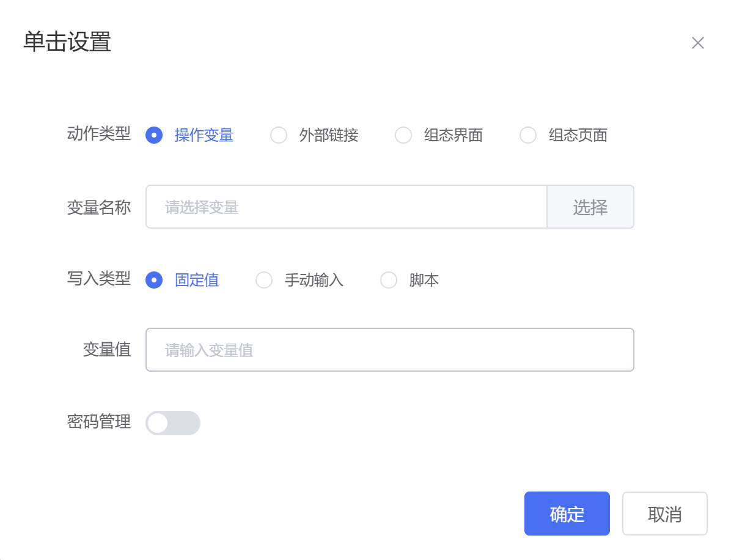Focus the 请输入变量值 input box
The width and height of the screenshot is (731, 560).
389,350
